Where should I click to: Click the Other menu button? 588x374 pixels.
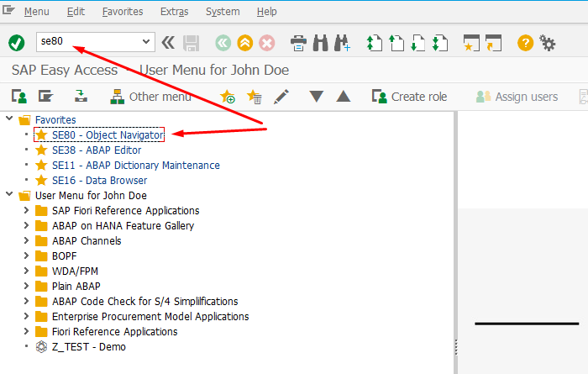150,97
